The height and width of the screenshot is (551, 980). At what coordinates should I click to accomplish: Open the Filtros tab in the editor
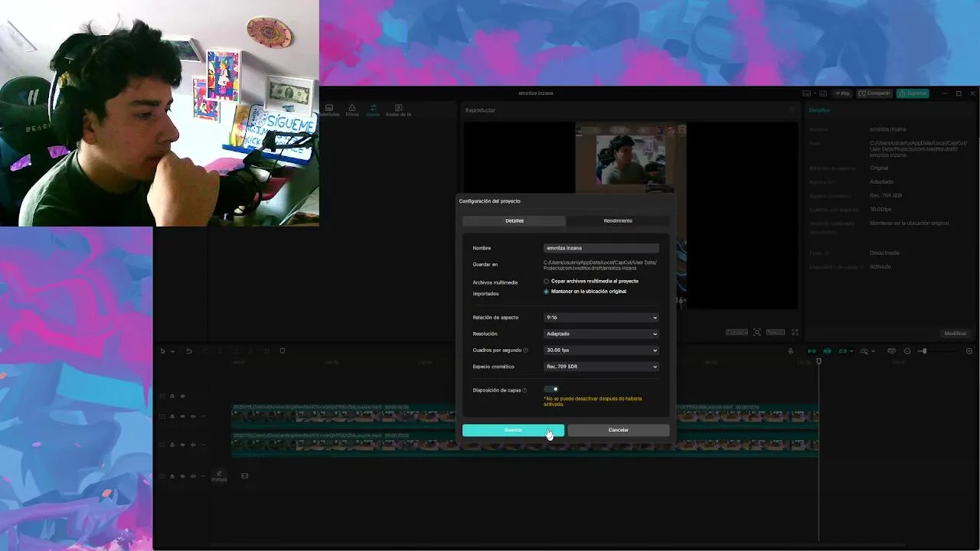(352, 110)
